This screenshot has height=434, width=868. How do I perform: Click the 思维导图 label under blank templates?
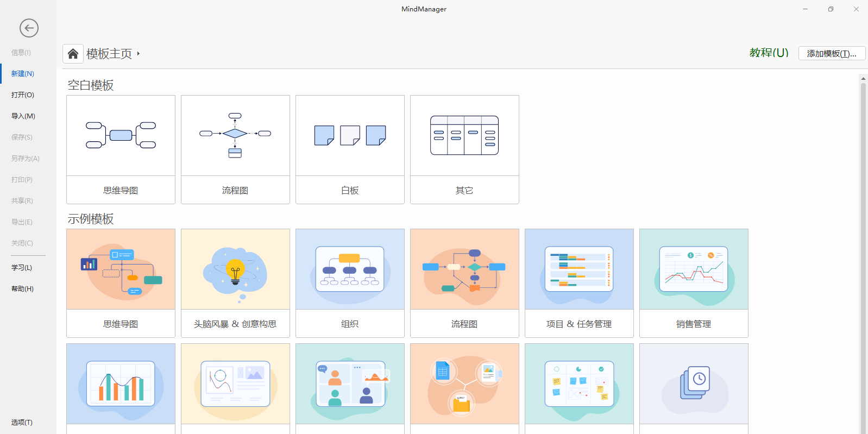tap(121, 191)
